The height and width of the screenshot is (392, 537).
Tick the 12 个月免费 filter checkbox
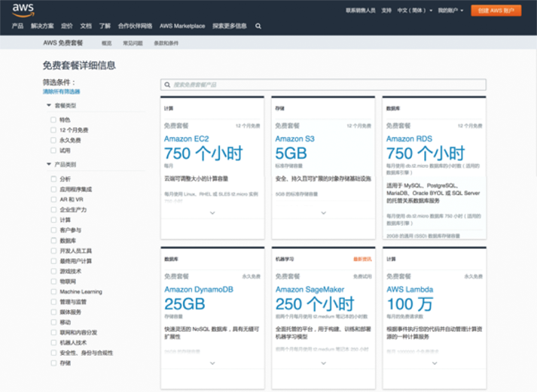coord(53,130)
